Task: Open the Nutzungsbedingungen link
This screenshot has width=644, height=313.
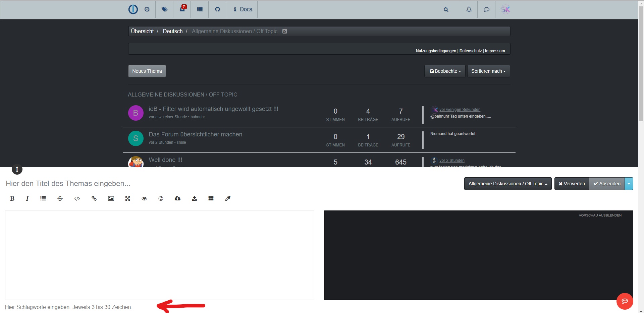Action: pos(436,51)
